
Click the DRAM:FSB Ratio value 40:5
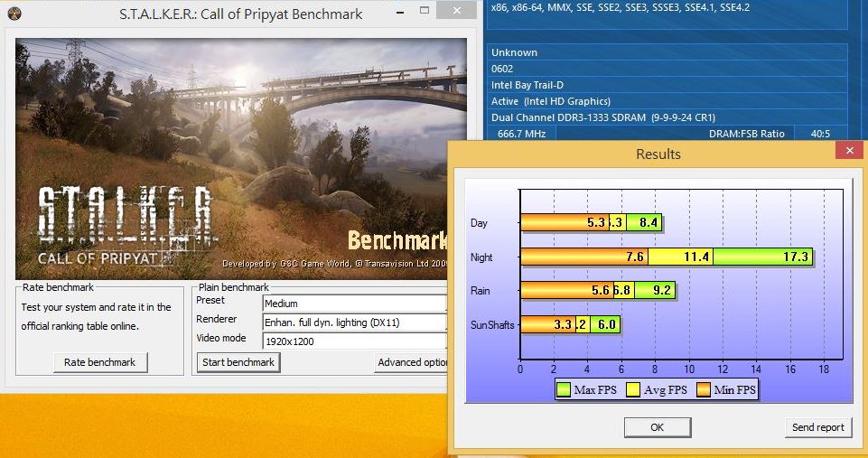tap(820, 134)
